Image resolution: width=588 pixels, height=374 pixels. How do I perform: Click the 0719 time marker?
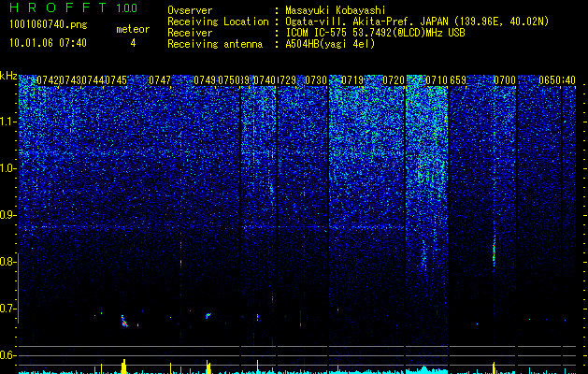coord(352,80)
